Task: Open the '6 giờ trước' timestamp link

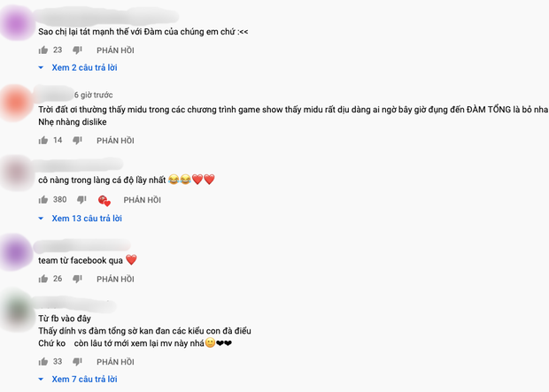Action: click(94, 95)
